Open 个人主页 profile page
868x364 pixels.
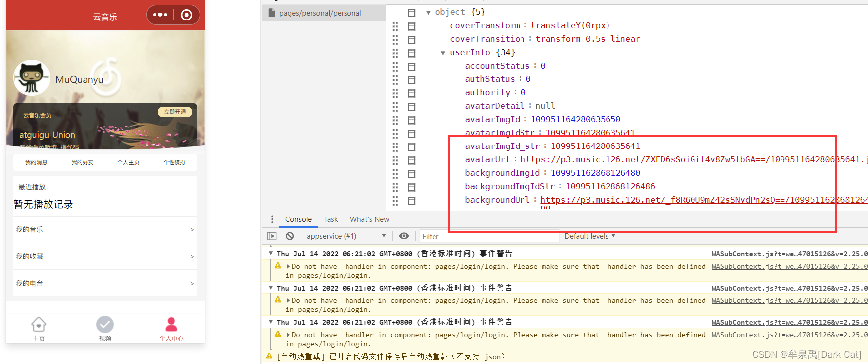(x=128, y=162)
